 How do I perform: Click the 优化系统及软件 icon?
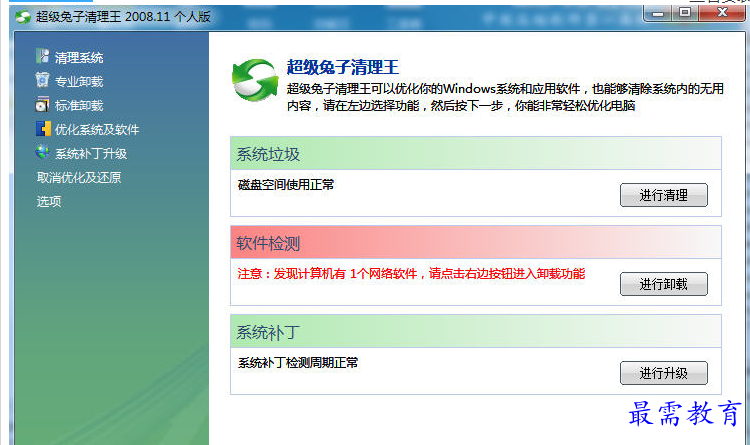43,128
